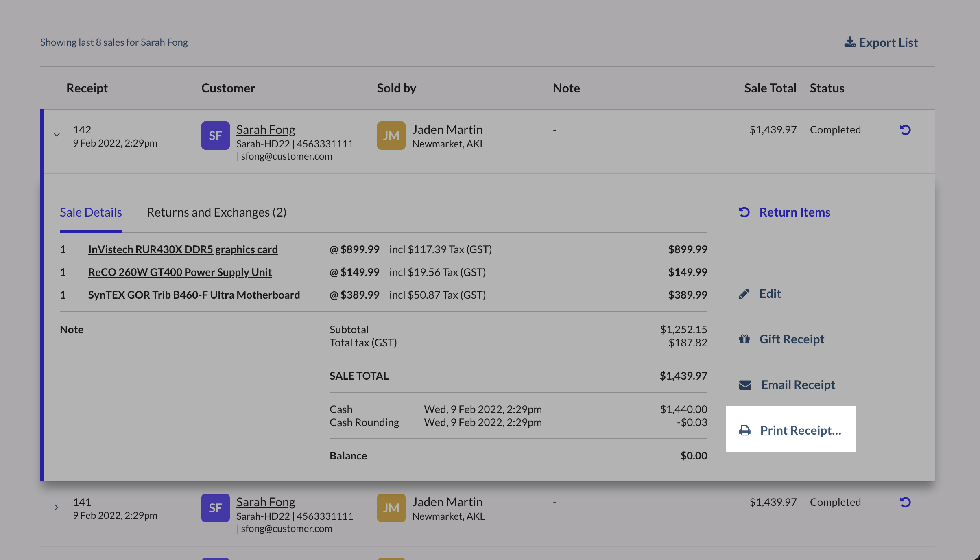The height and width of the screenshot is (560, 980).
Task: Click SF avatar on receipt 142
Action: pos(215,136)
